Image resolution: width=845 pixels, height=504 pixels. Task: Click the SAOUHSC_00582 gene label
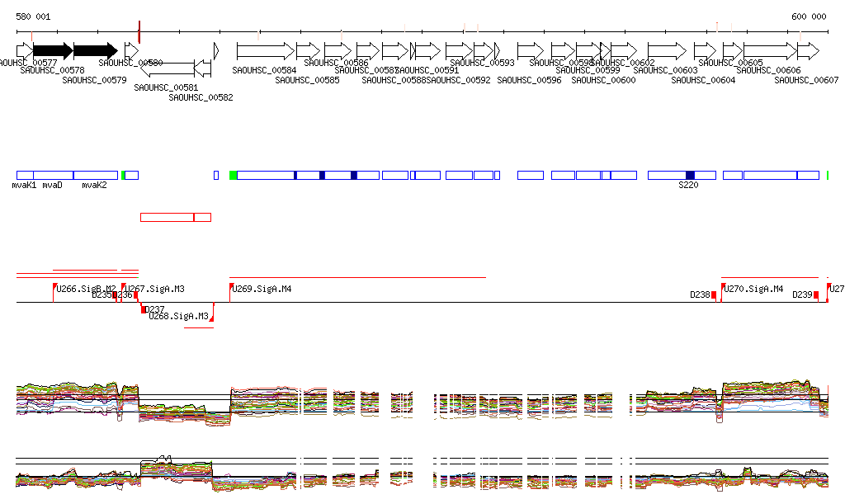click(x=201, y=97)
